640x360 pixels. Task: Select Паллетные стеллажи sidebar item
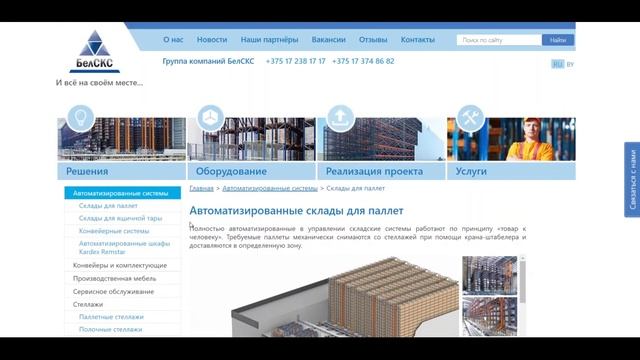click(111, 317)
